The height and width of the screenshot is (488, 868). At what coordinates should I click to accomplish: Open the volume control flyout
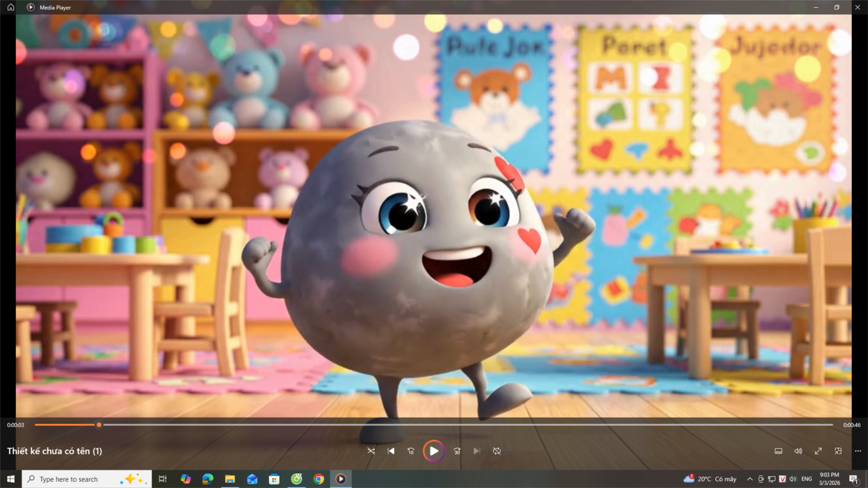[798, 451]
